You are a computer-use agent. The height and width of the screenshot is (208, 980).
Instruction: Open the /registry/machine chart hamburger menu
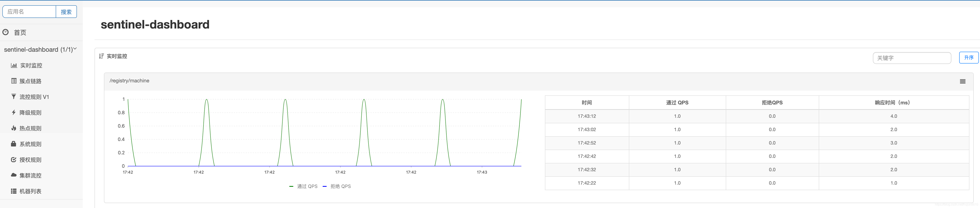pos(963,82)
